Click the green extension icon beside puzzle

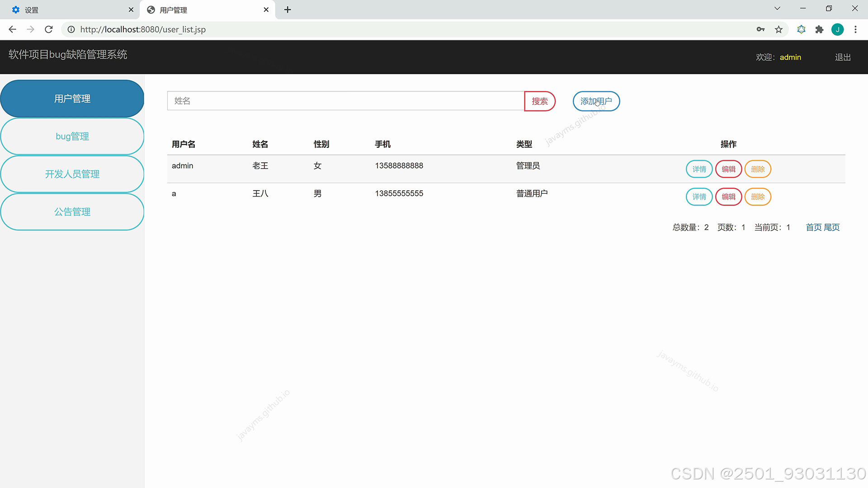point(801,29)
